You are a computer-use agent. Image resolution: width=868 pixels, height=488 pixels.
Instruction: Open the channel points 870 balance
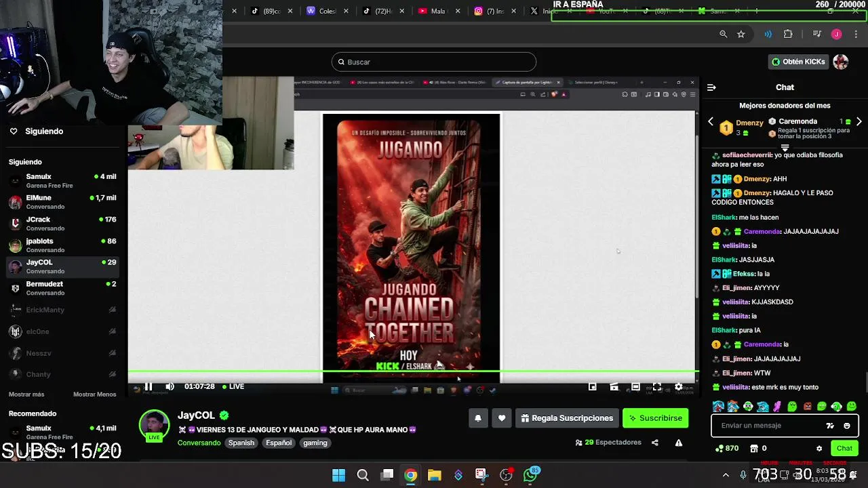click(x=727, y=448)
